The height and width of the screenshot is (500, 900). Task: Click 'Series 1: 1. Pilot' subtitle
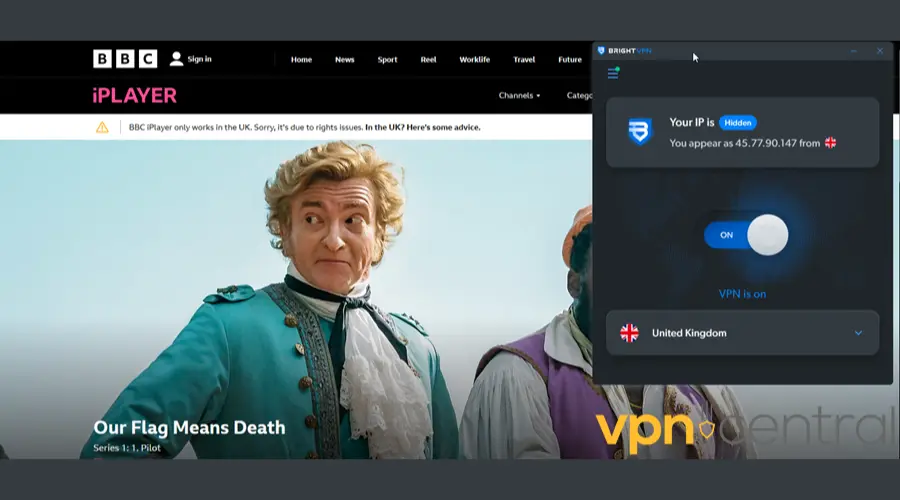[x=127, y=448]
